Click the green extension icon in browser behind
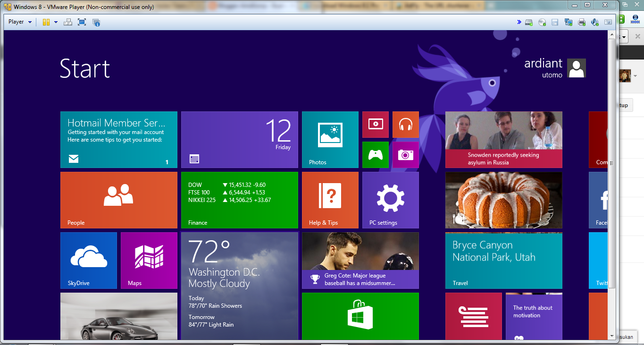The image size is (644, 345). tap(622, 19)
